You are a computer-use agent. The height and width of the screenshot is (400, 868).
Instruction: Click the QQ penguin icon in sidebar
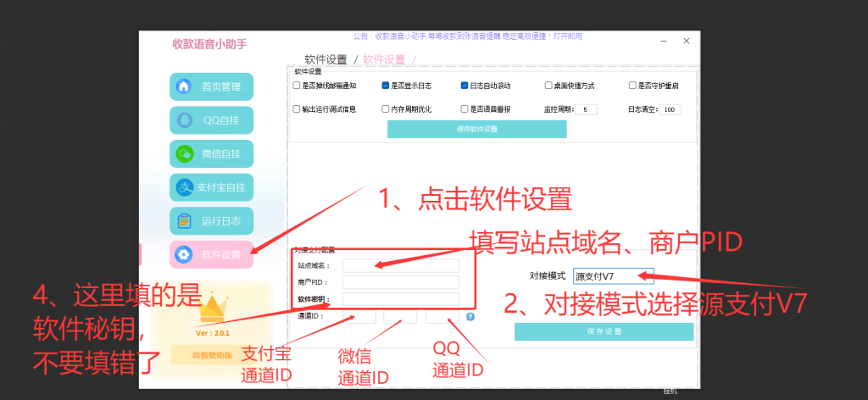(183, 120)
